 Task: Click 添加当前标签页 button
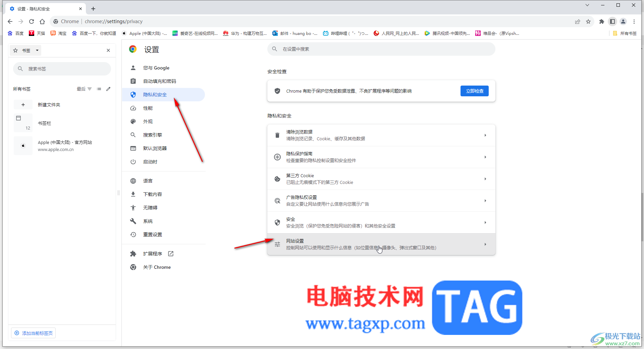pos(34,333)
